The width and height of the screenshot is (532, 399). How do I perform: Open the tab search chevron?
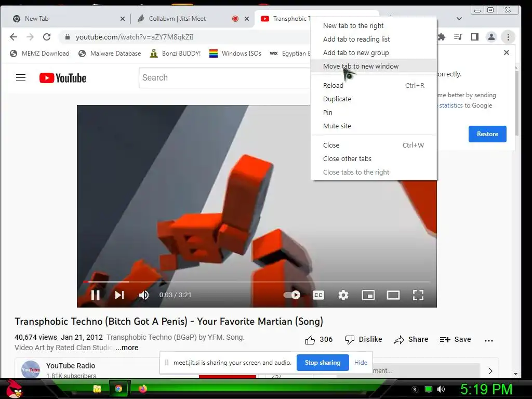459,19
